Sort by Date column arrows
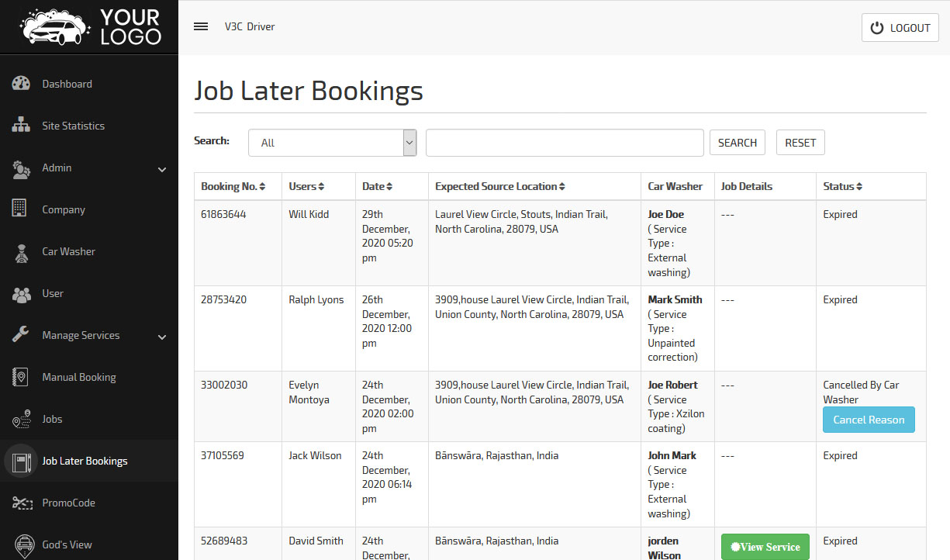The height and width of the screenshot is (560, 950). click(x=389, y=187)
